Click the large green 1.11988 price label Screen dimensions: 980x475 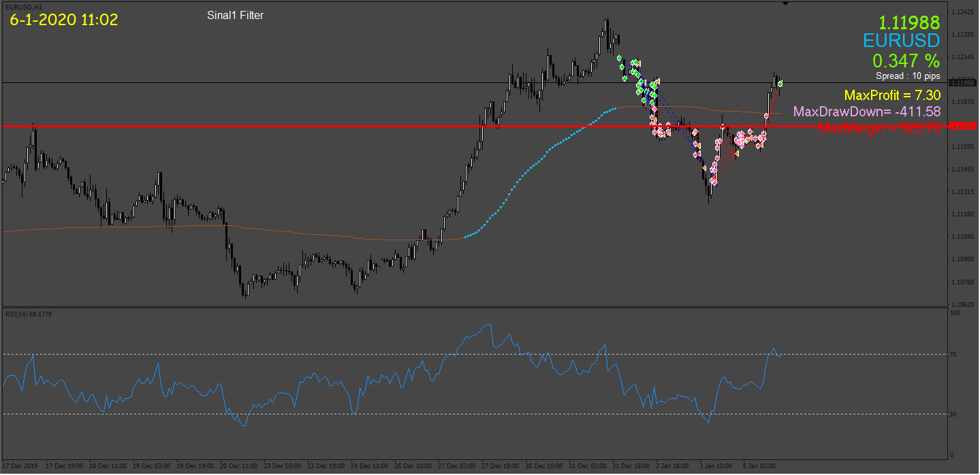coord(908,22)
